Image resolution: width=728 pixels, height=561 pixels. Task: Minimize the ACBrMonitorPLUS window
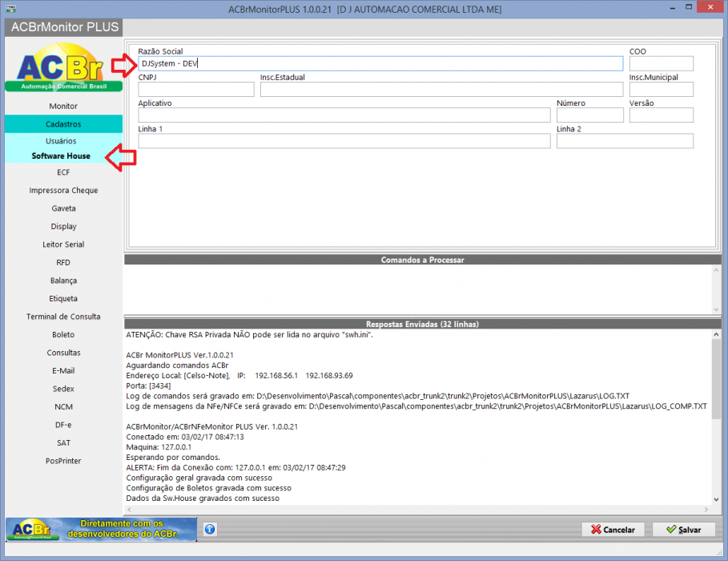673,8
